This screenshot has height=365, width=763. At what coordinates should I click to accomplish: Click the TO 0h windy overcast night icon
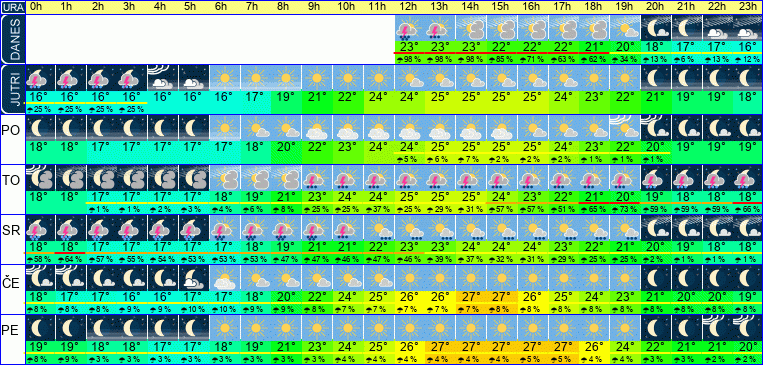(39, 178)
